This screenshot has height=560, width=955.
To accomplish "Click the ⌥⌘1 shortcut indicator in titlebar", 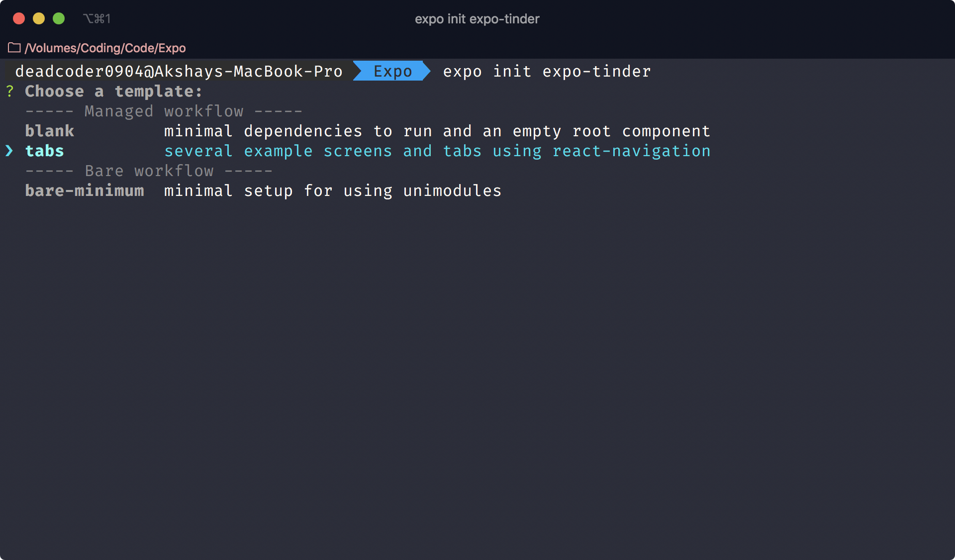I will pyautogui.click(x=97, y=18).
